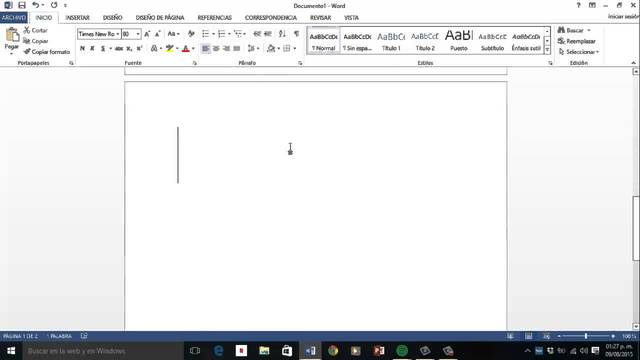Toggle underline (S) formatting
640x360 pixels.
coord(103,49)
